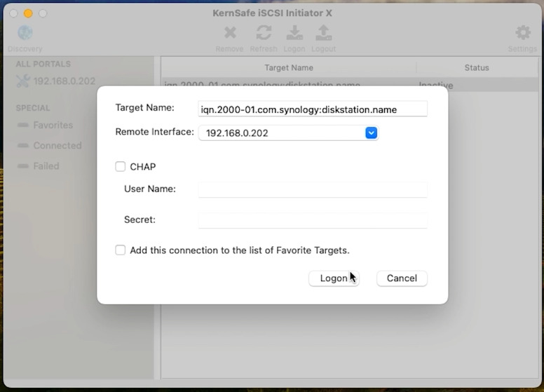Click the Target Name input field
Viewport: 544px width, 392px height.
click(313, 109)
